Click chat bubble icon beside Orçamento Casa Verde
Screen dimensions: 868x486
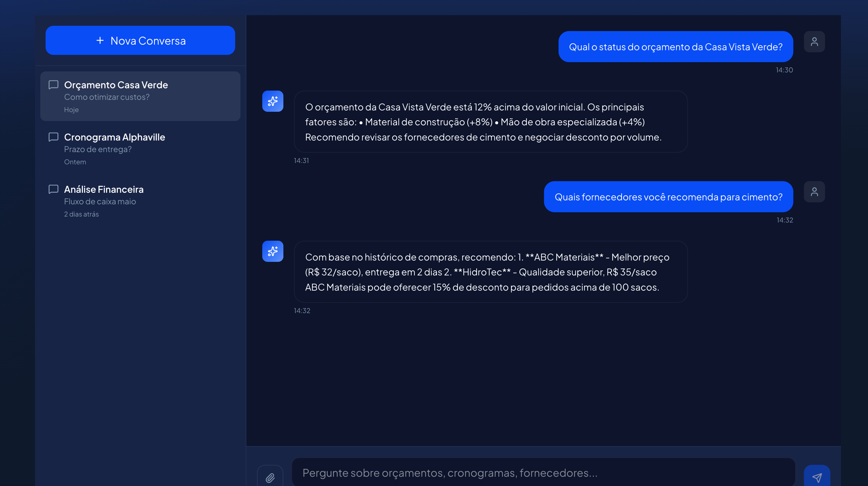click(54, 85)
